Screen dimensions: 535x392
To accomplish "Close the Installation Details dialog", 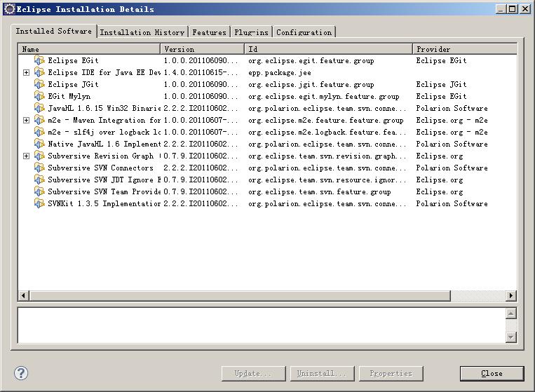I will 492,374.
